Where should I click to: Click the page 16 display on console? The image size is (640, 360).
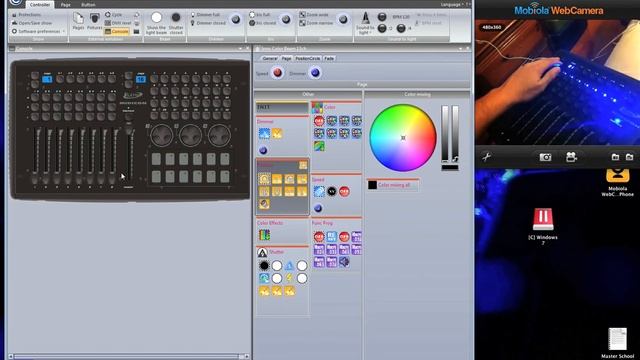[141, 79]
